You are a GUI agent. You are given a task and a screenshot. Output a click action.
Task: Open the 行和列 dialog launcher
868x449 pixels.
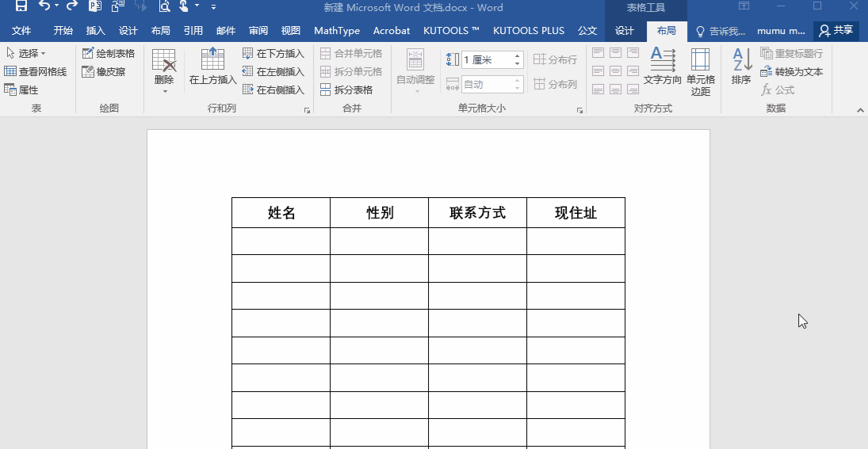(x=307, y=111)
